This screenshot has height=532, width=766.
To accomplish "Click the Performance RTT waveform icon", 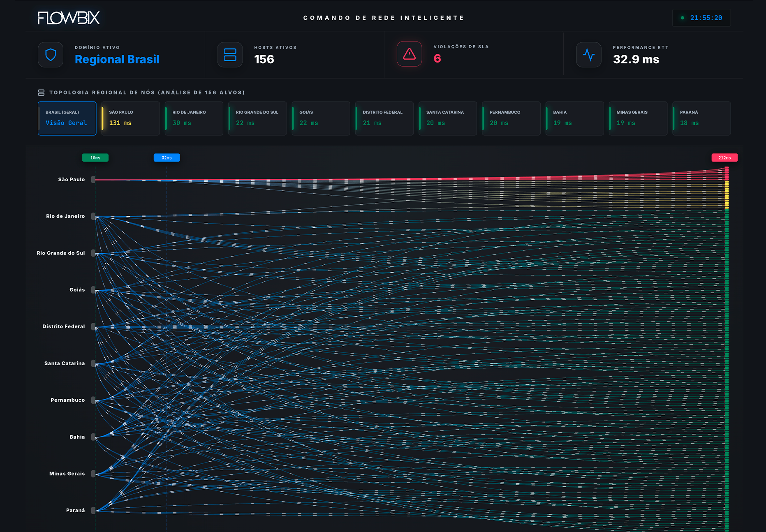I will tap(589, 54).
